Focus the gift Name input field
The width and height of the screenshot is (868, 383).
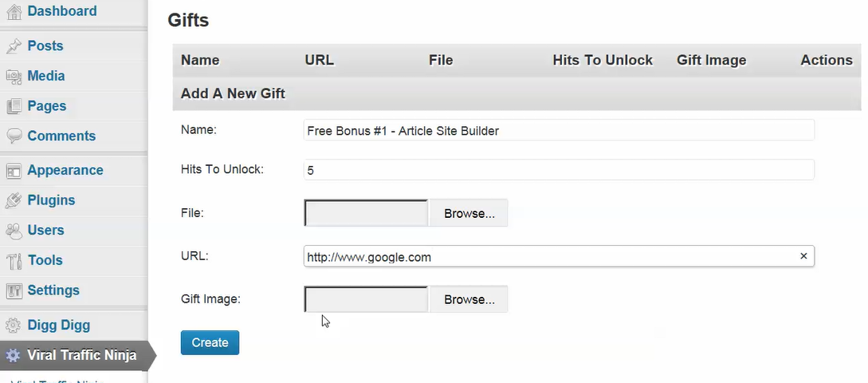558,130
